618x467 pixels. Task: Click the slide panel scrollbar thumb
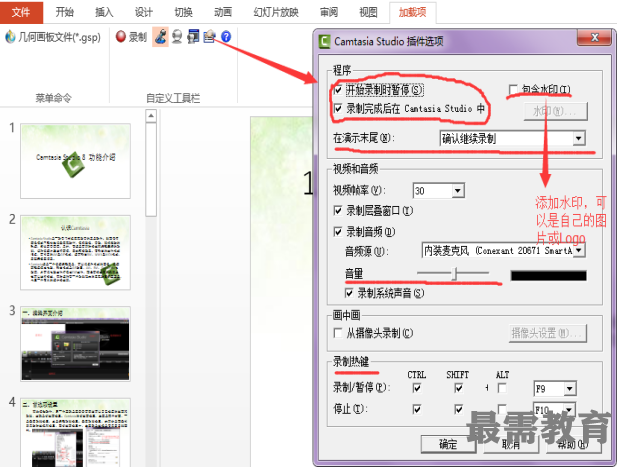click(151, 169)
